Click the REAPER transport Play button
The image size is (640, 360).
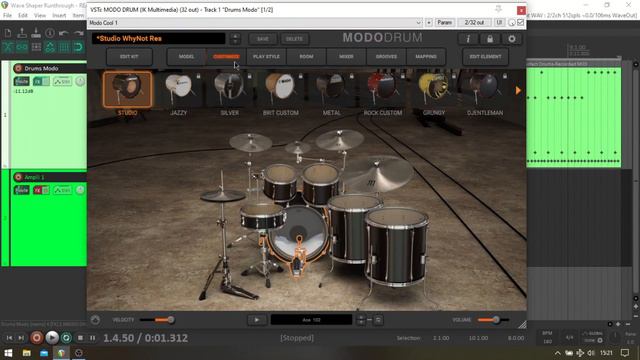tap(52, 338)
